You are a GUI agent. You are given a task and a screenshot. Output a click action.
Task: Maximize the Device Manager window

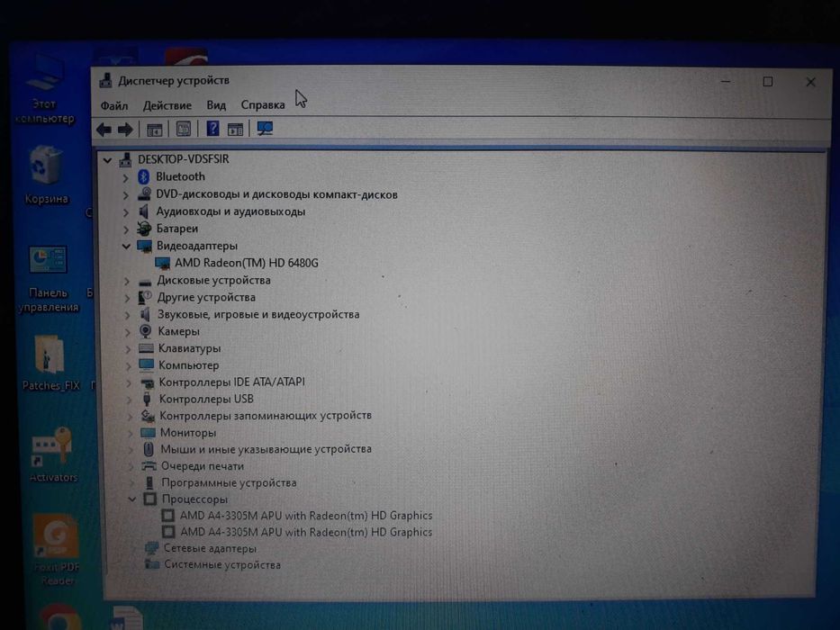click(768, 81)
